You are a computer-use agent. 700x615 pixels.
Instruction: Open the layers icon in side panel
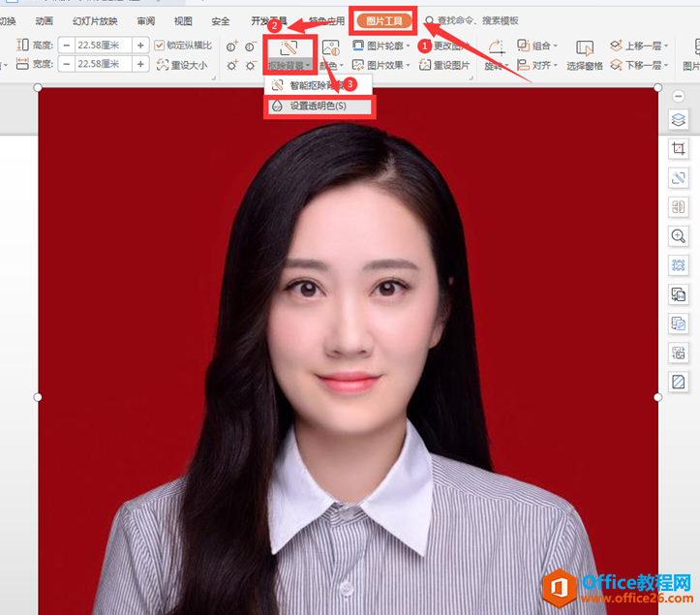(x=679, y=119)
